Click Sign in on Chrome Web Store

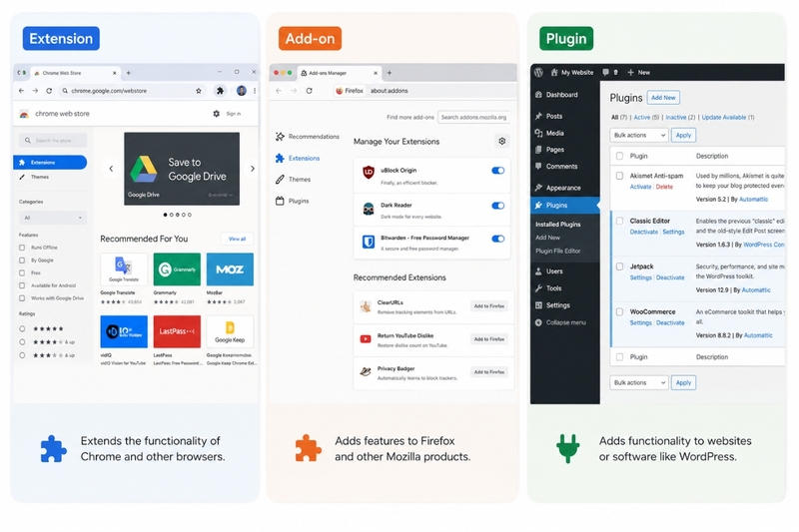click(234, 114)
